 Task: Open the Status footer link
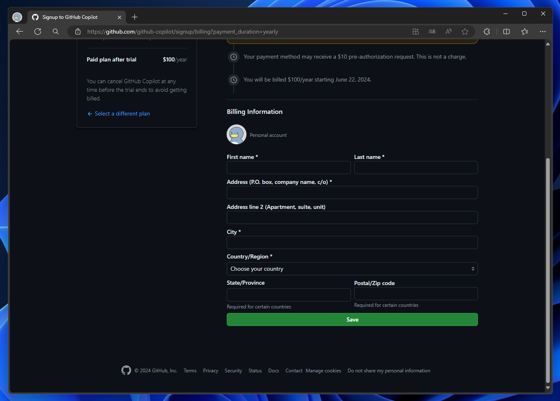point(255,371)
